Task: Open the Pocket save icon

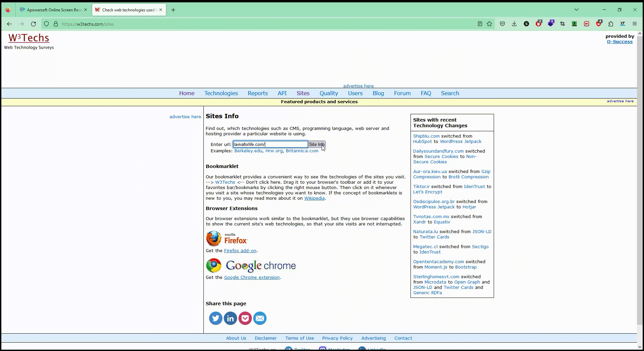Action: [502, 24]
